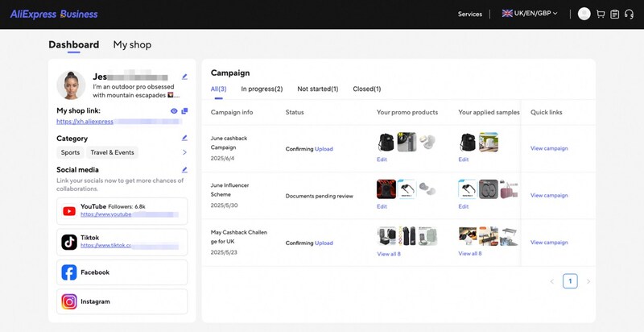Switch to My shop tab
Image resolution: width=644 pixels, height=332 pixels.
click(132, 45)
